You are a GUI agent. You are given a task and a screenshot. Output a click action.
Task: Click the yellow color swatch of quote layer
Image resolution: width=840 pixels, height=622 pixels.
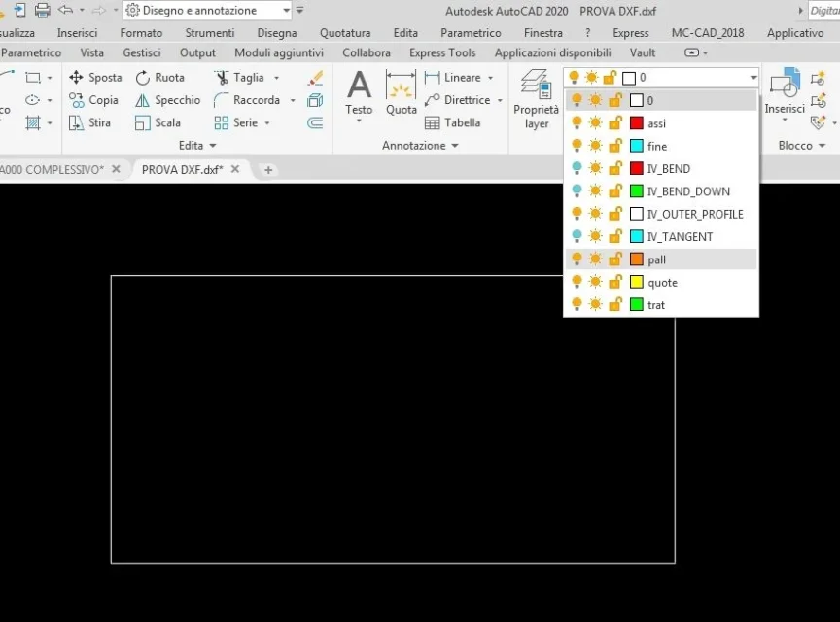pos(637,282)
